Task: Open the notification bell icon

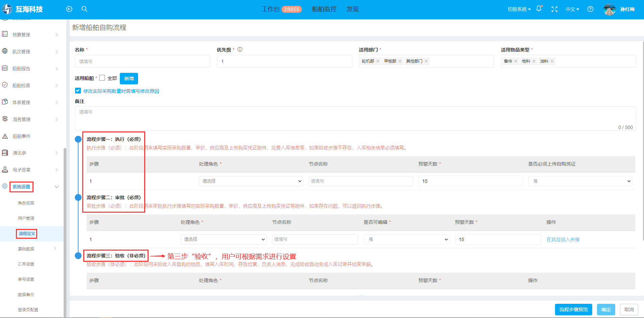Action: (539, 9)
